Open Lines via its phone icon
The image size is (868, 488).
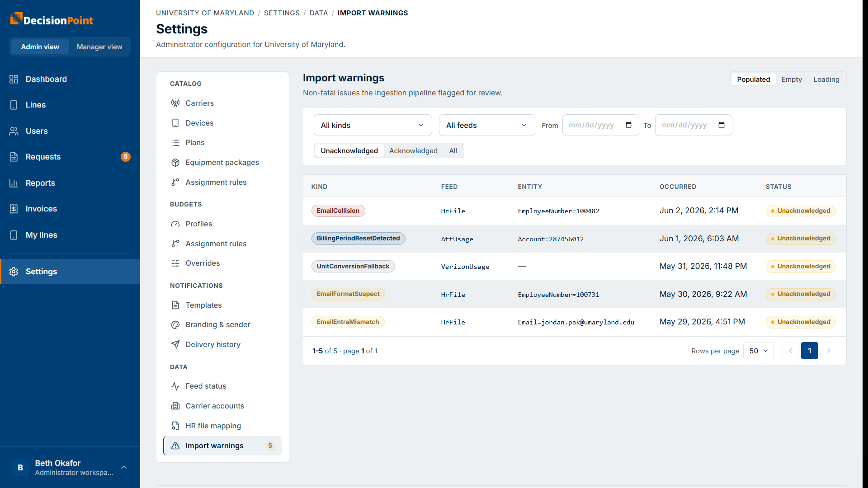14,105
